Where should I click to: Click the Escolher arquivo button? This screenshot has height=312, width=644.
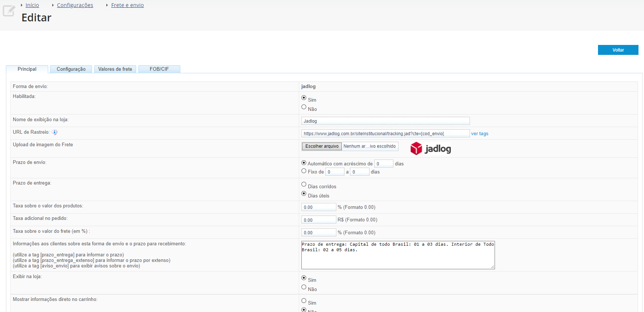click(x=322, y=146)
